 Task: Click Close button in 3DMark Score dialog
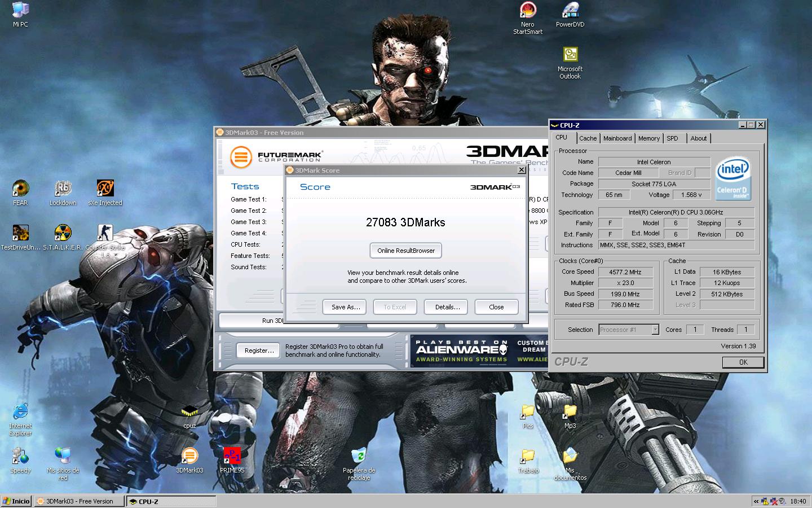[x=496, y=307]
